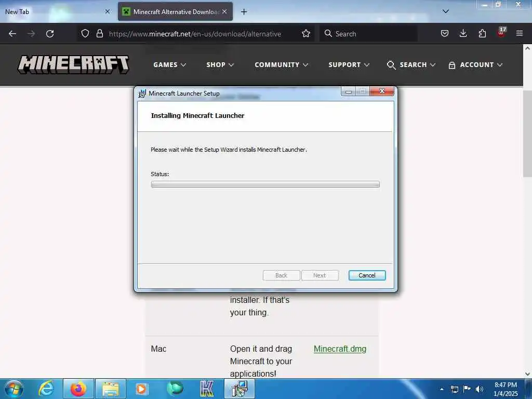The height and width of the screenshot is (399, 532).
Task: Click the URL address field
Action: [x=195, y=34]
